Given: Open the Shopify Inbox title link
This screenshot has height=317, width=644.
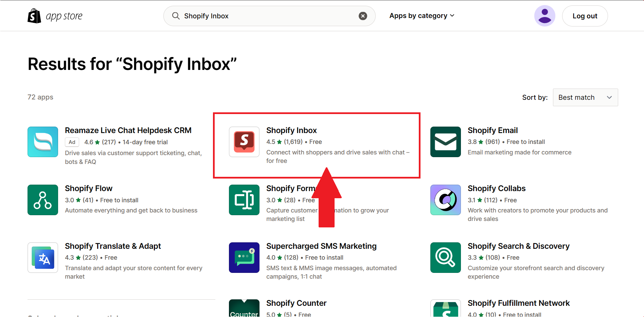Looking at the screenshot, I should click(291, 130).
